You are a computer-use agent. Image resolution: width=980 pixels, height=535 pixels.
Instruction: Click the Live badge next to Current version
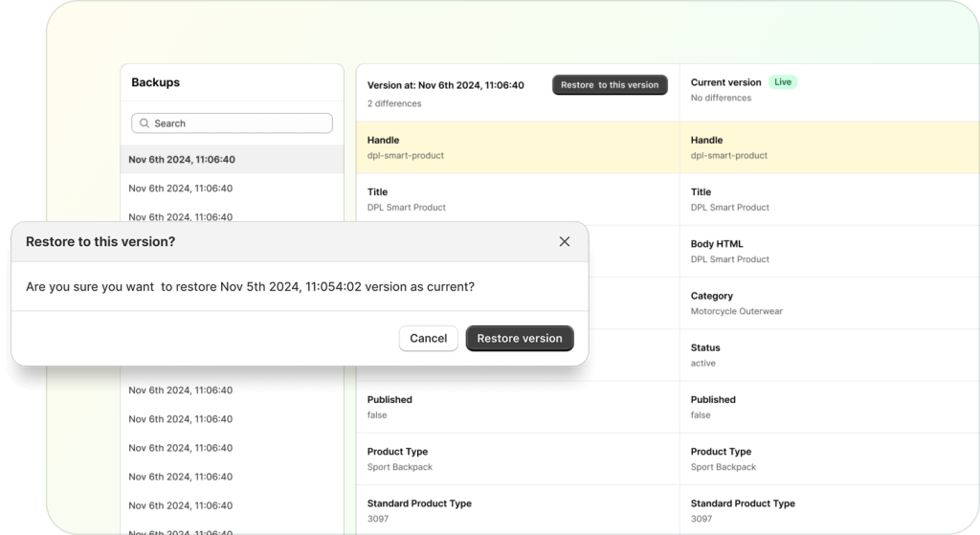tap(783, 82)
